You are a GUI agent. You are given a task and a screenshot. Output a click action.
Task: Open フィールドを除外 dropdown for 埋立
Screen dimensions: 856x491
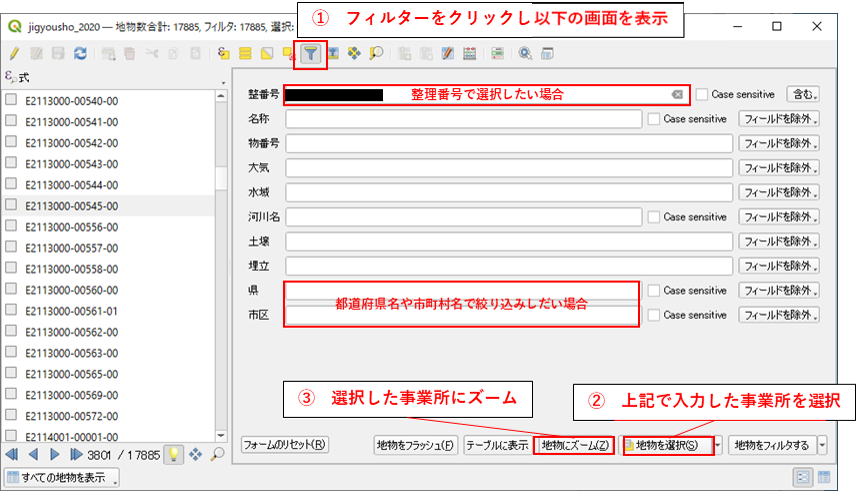[x=779, y=267]
